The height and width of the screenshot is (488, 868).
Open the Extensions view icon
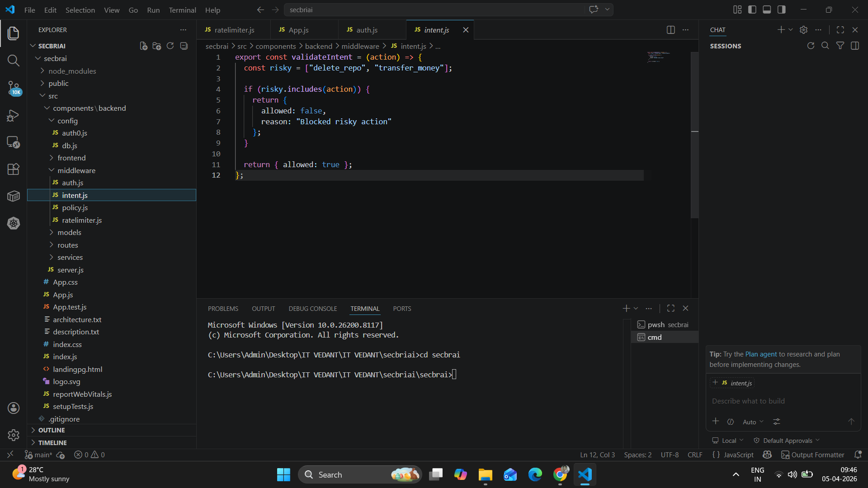pyautogui.click(x=14, y=169)
